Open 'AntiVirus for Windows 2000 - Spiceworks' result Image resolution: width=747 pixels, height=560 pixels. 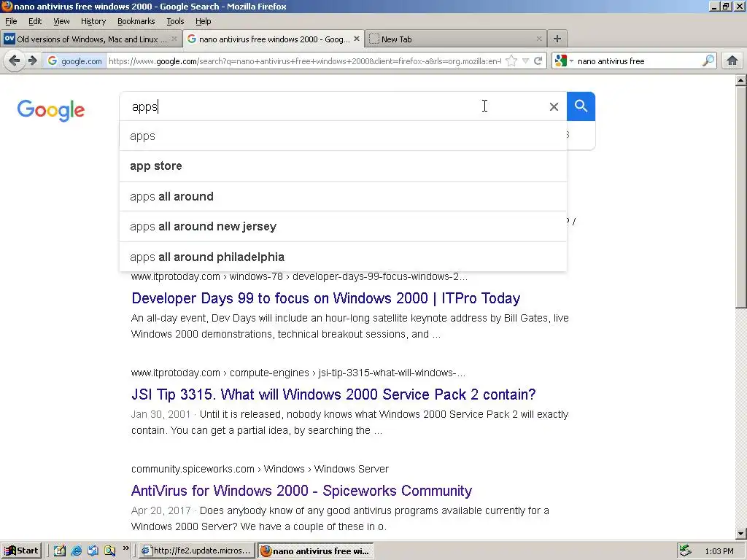pyautogui.click(x=301, y=491)
